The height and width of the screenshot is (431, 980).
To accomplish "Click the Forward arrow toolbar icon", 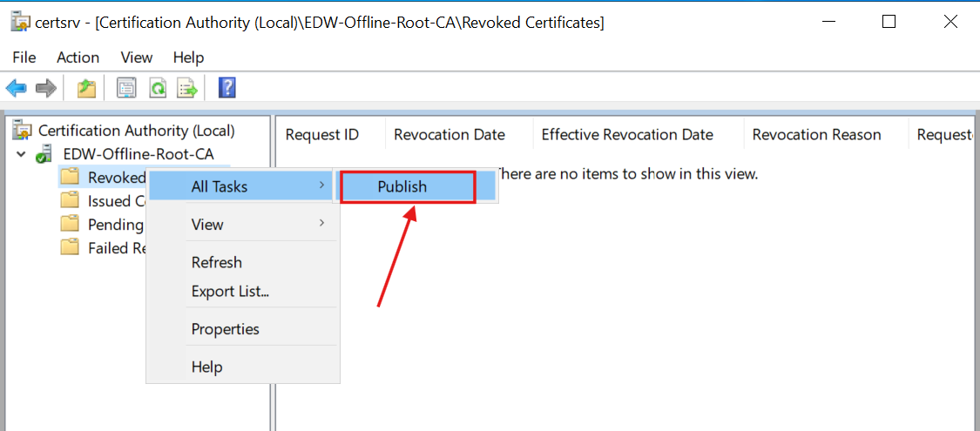I will tap(45, 88).
